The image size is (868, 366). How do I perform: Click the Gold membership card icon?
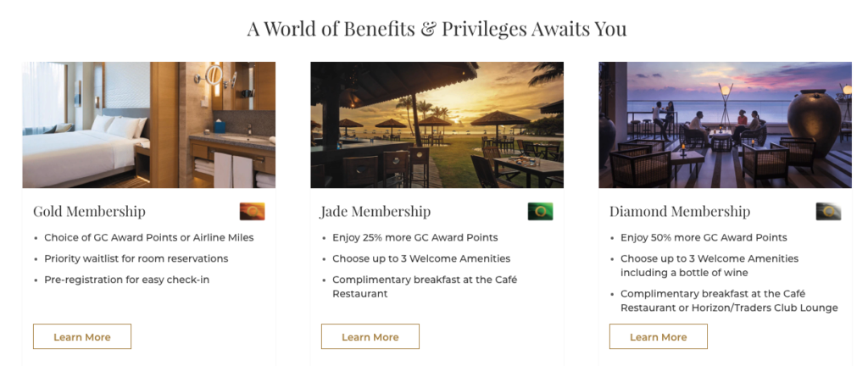coord(252,211)
